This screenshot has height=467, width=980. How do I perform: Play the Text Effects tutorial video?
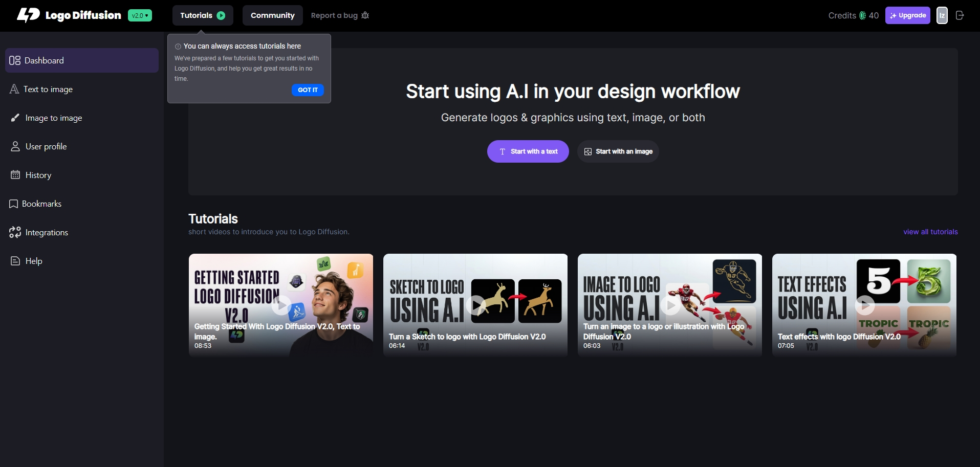[x=864, y=305]
